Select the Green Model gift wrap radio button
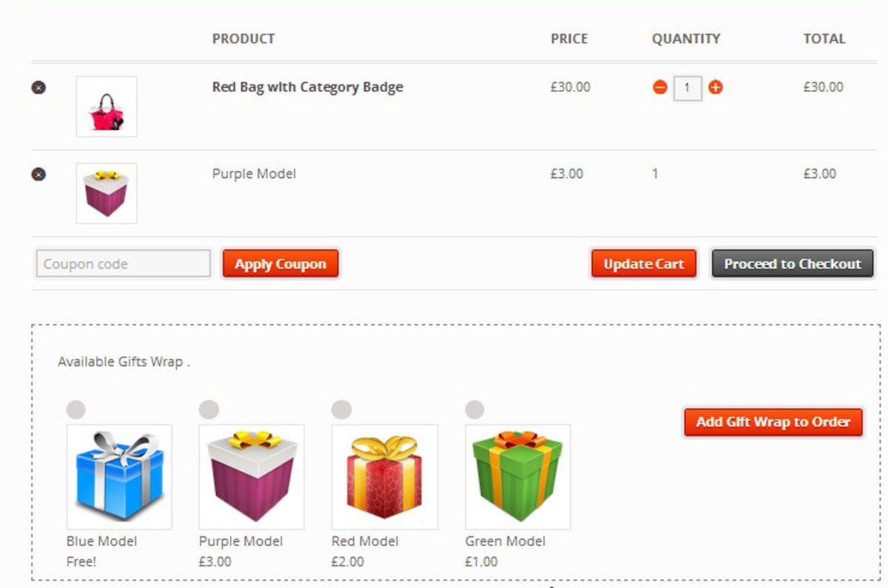This screenshot has width=888, height=588. (474, 409)
